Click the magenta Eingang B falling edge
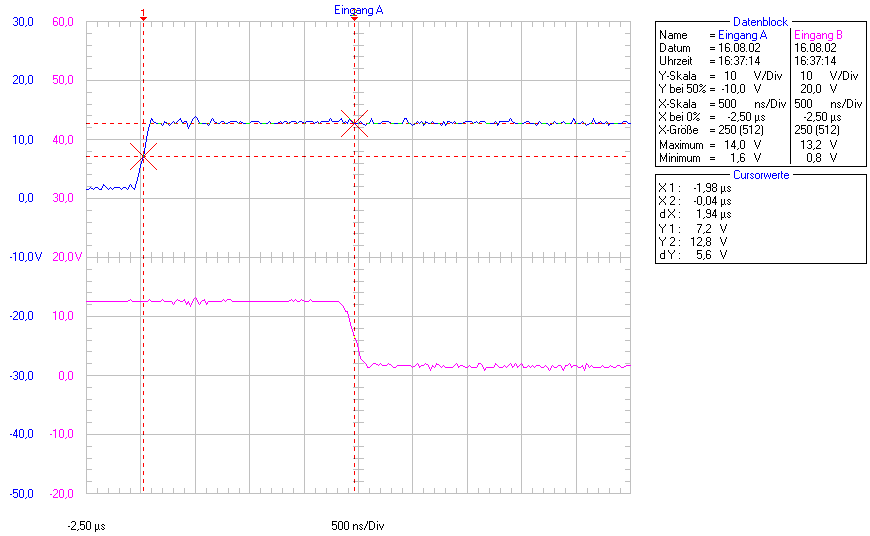Image resolution: width=870 pixels, height=536 pixels. [352, 330]
